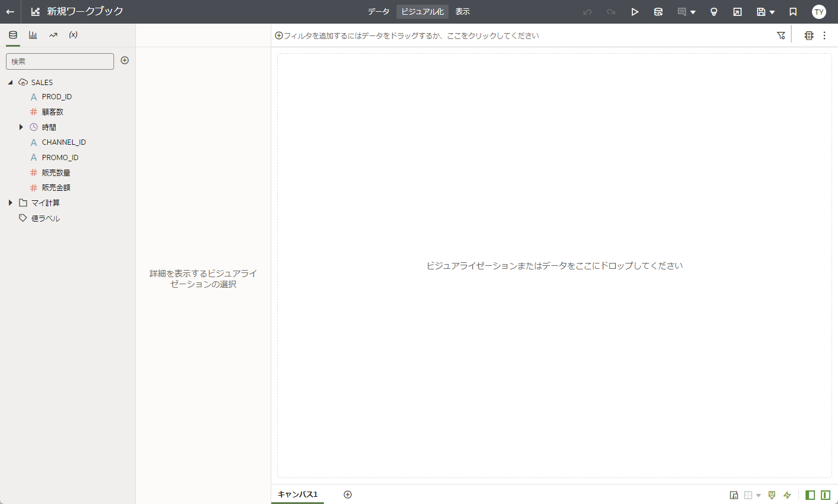The height and width of the screenshot is (504, 838).
Task: Click the Redo icon in the header
Action: (x=611, y=12)
